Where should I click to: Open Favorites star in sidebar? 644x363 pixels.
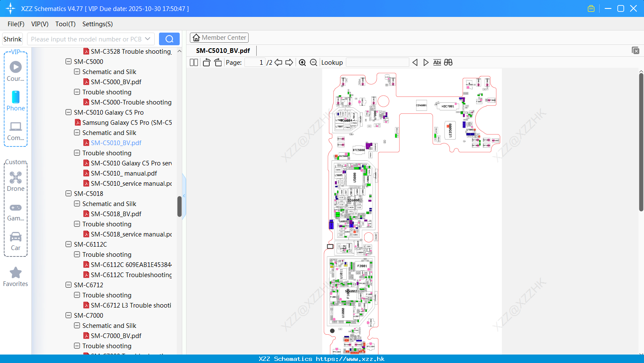pyautogui.click(x=16, y=277)
